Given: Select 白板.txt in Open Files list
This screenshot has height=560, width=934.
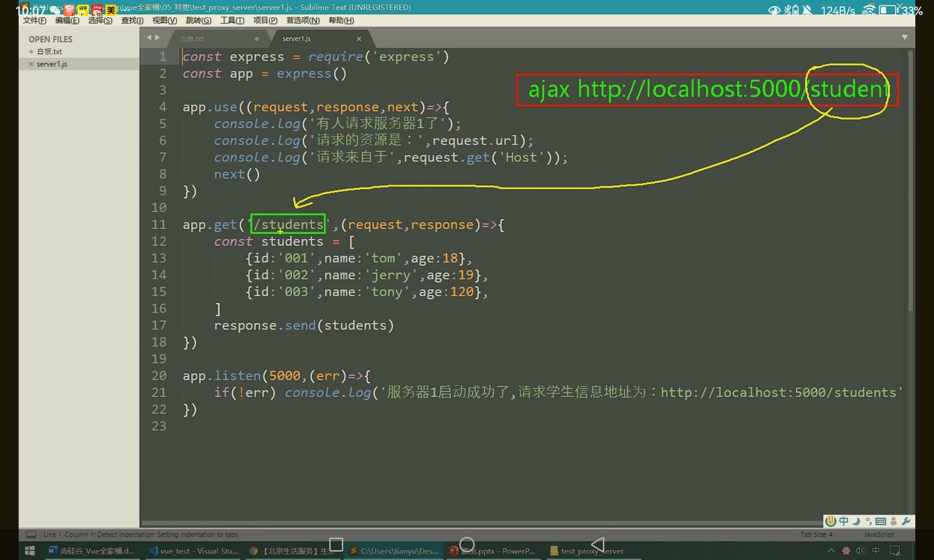Looking at the screenshot, I should pos(49,51).
